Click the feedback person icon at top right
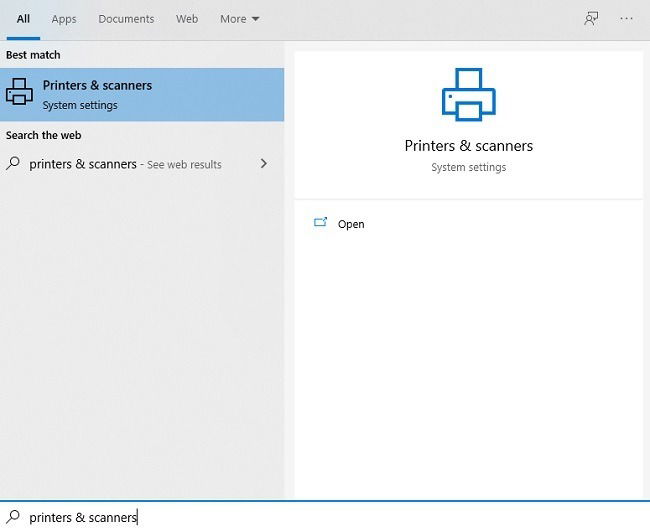Screen dimensions: 650x532 [x=591, y=19]
